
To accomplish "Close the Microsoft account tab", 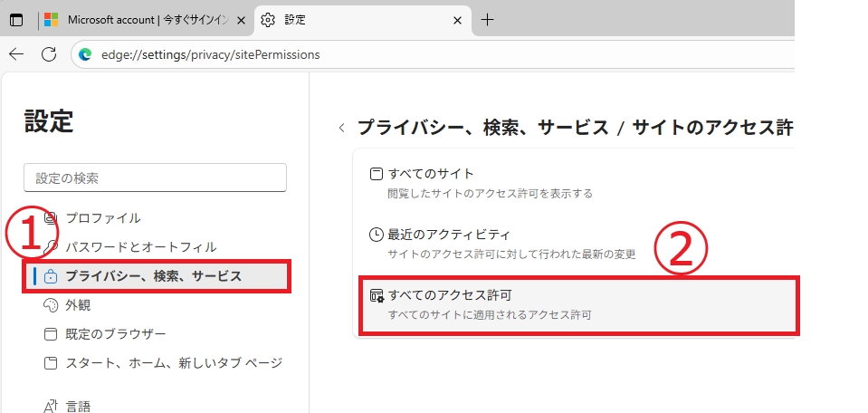I will (238, 20).
